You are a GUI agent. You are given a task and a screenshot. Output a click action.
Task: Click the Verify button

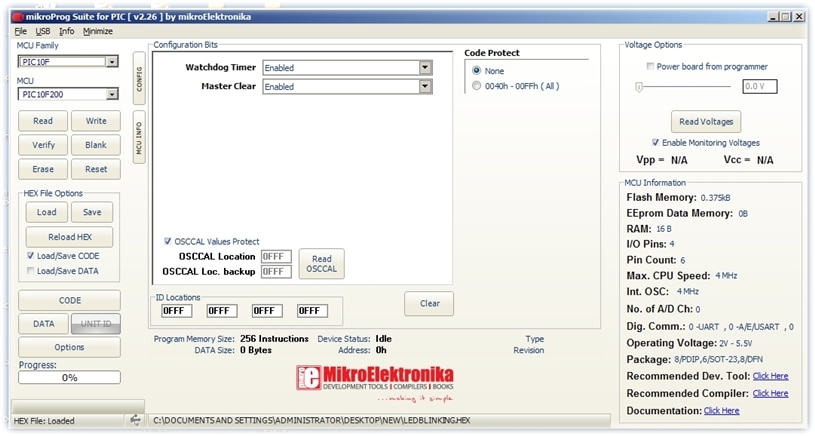click(43, 145)
